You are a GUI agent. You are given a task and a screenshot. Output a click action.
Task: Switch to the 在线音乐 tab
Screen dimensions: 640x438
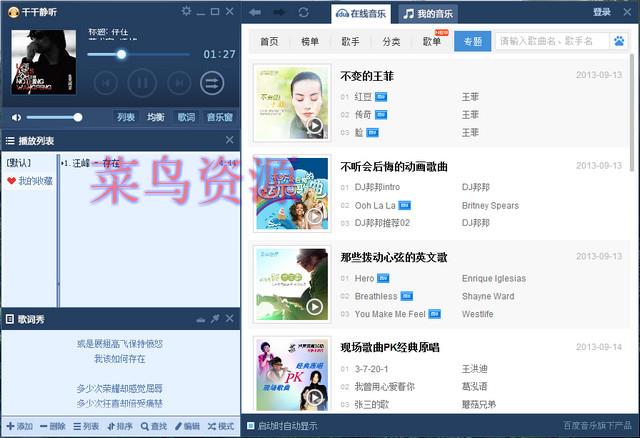(x=361, y=14)
